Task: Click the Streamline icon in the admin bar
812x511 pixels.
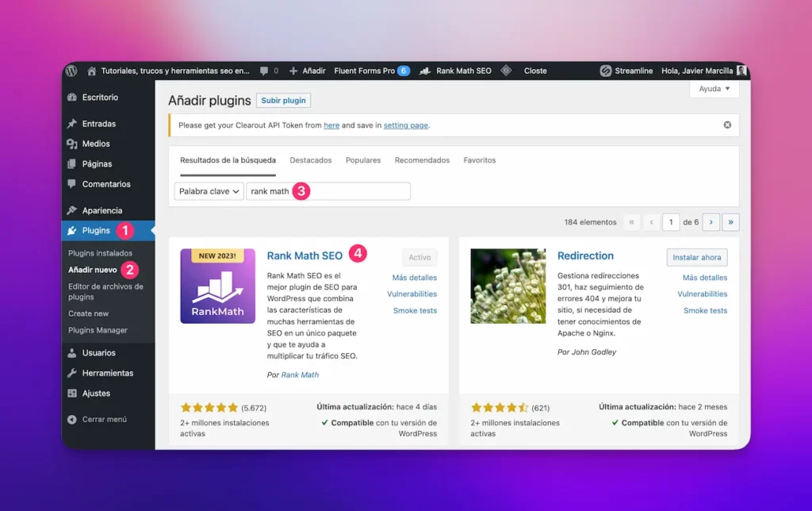Action: point(606,71)
